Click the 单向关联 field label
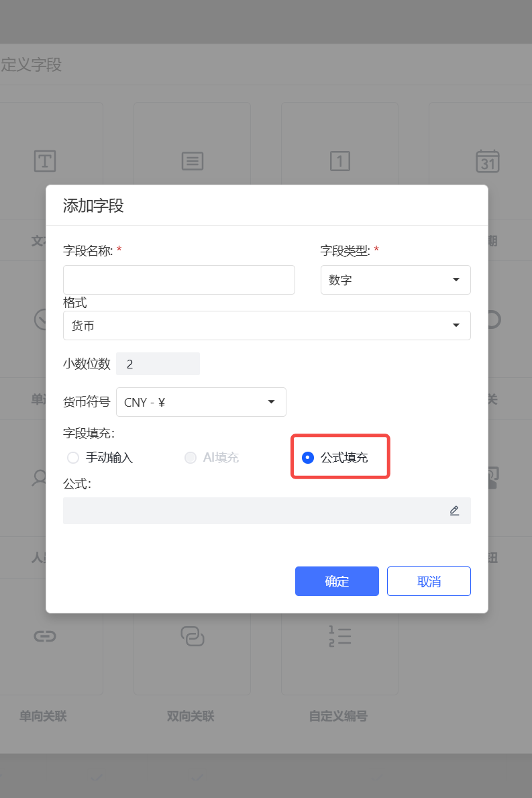This screenshot has height=798, width=532. (43, 716)
